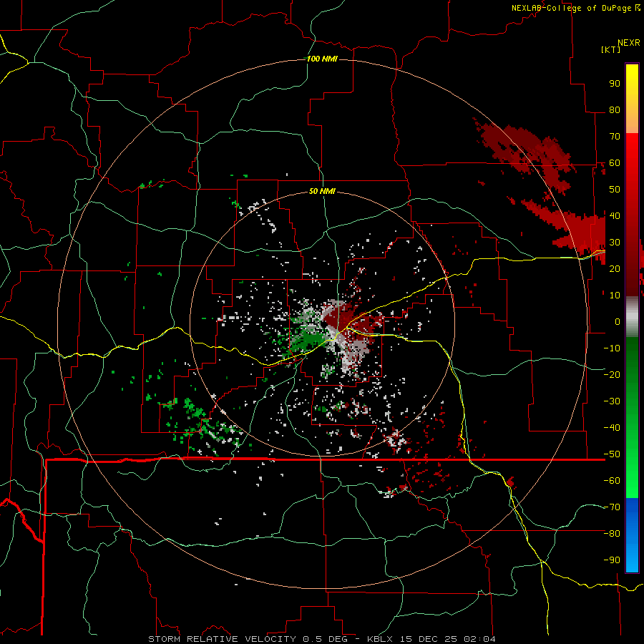The width and height of the screenshot is (644, 644).
Task: Select the 100 NMI range ring label
Action: click(x=322, y=59)
